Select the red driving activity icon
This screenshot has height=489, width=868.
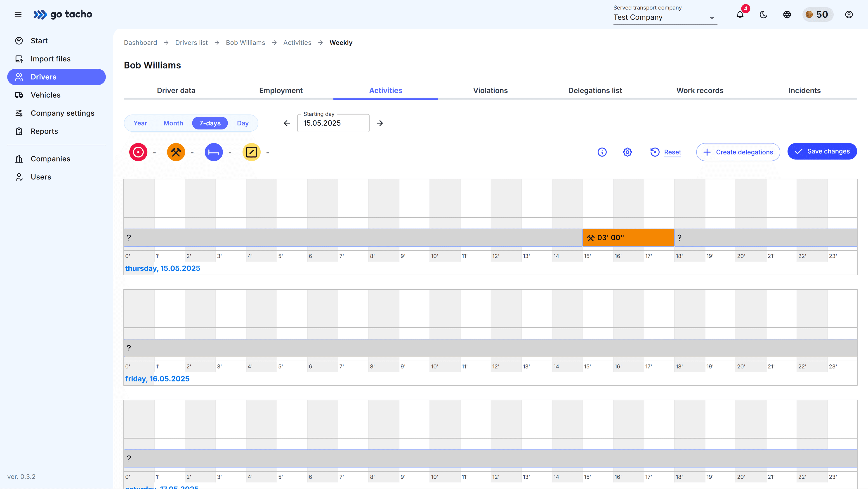point(138,152)
